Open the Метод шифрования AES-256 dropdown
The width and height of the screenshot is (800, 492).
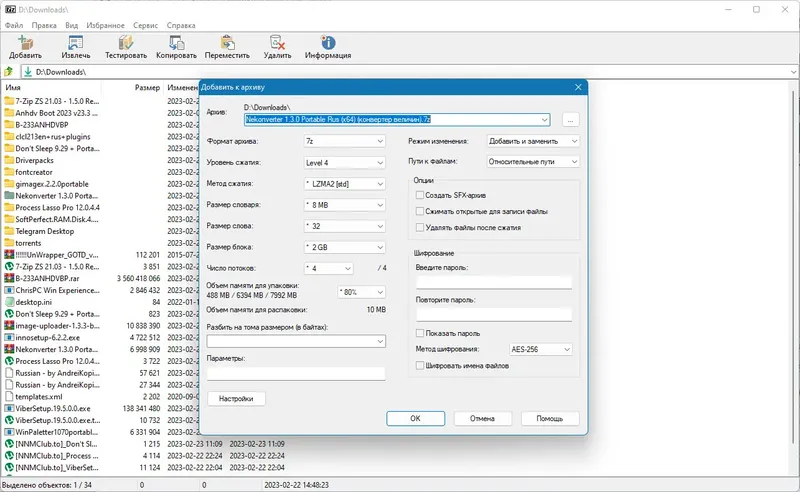[541, 350]
